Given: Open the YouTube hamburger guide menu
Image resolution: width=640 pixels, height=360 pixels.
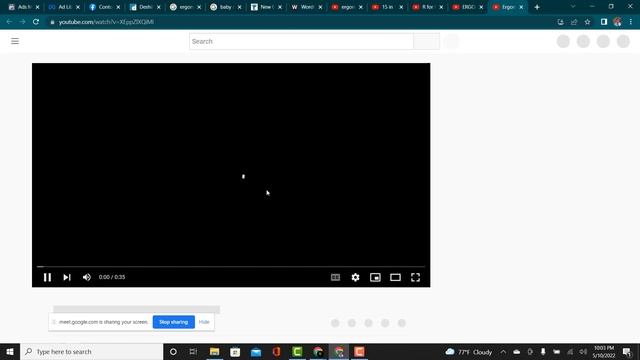Looking at the screenshot, I should coord(15,41).
